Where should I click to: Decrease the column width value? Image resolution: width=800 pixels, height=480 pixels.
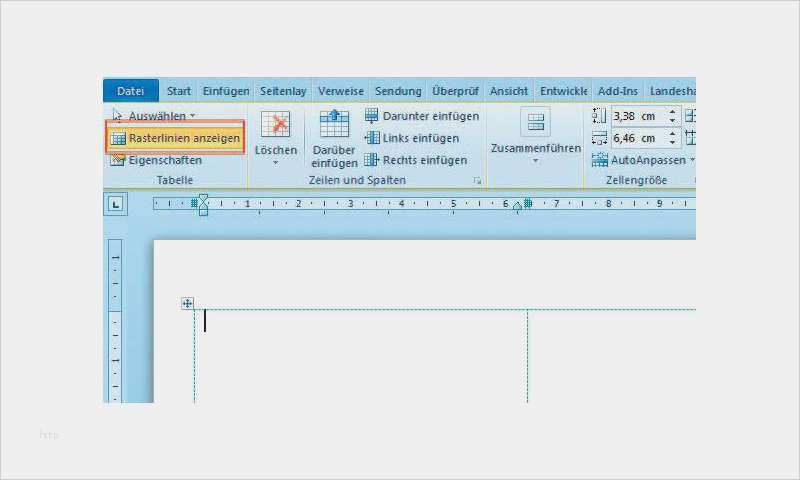[x=672, y=142]
